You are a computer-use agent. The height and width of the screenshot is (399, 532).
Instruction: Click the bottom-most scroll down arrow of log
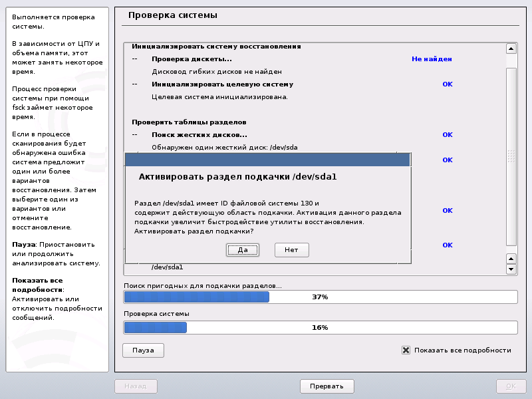click(x=511, y=269)
